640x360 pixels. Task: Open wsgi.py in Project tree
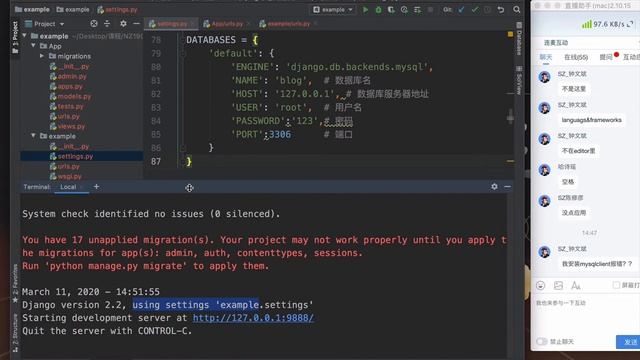tap(66, 176)
